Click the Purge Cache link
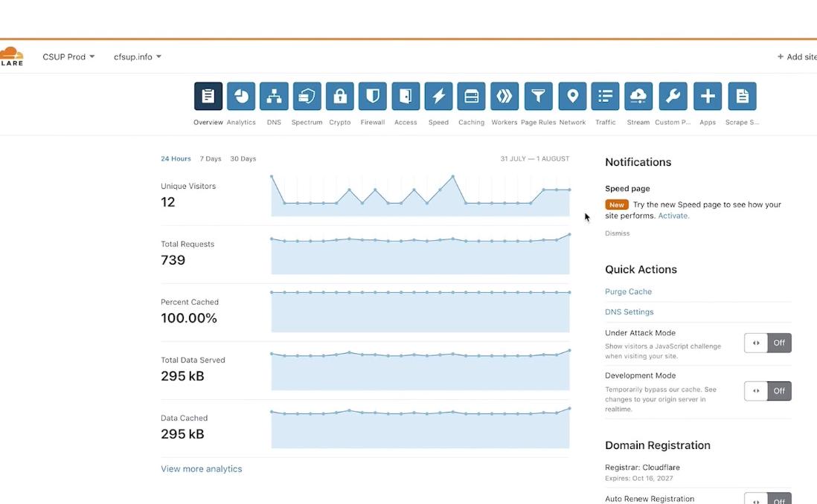 tap(627, 291)
